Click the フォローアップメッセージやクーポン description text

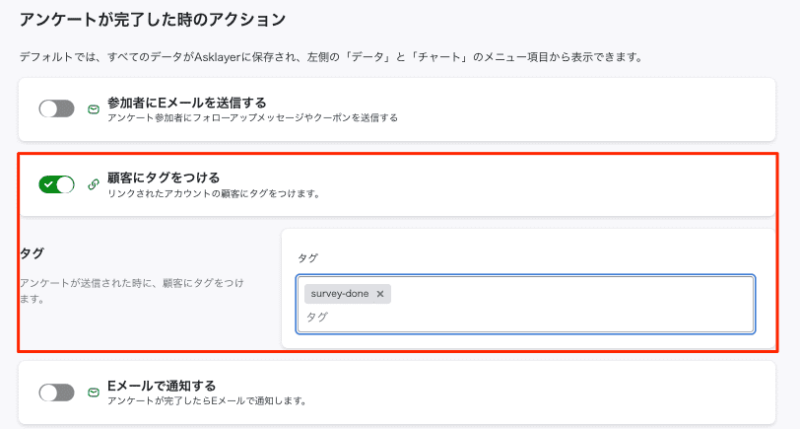(253, 118)
